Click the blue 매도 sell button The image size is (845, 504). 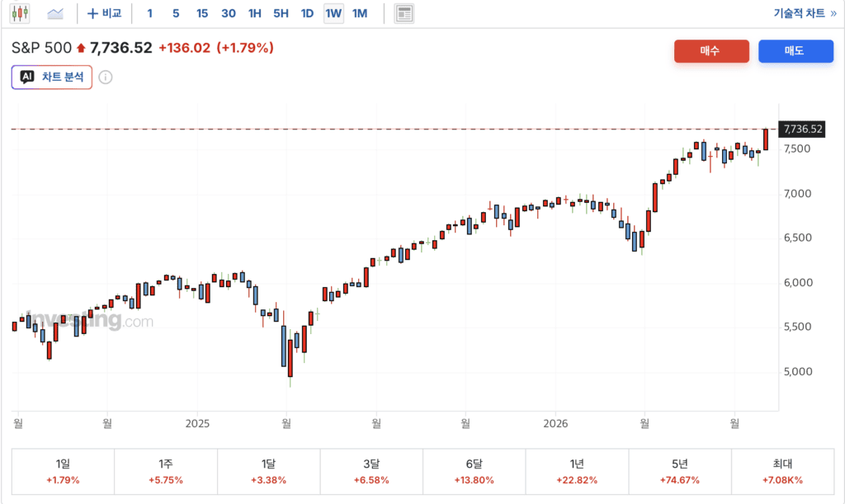click(x=795, y=50)
